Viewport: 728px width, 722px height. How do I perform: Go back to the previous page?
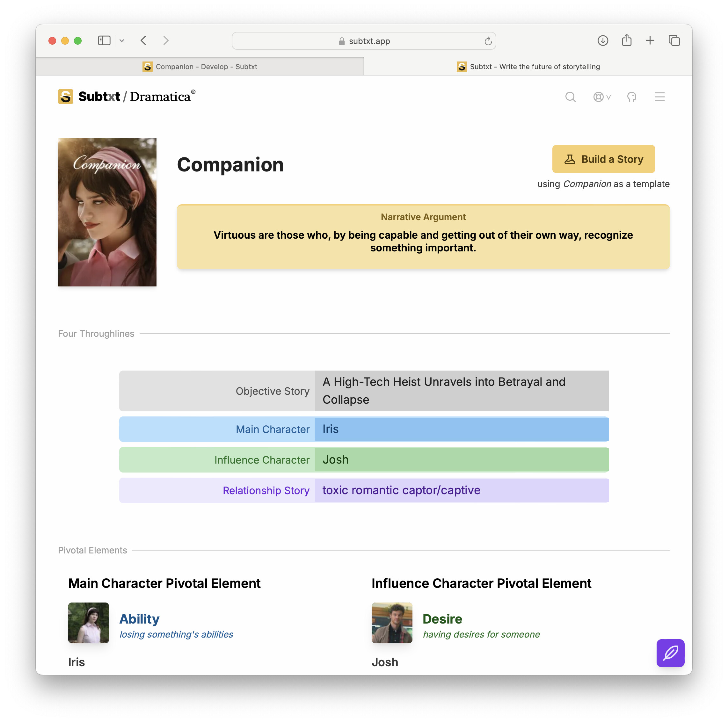tap(143, 41)
